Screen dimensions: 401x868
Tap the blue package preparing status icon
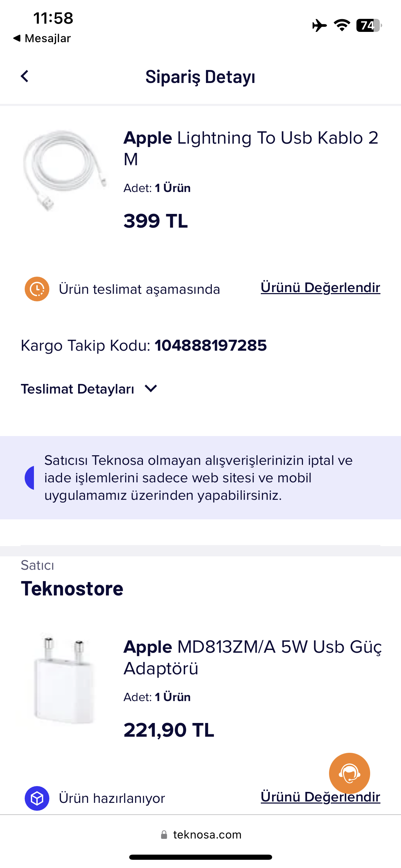(x=37, y=798)
